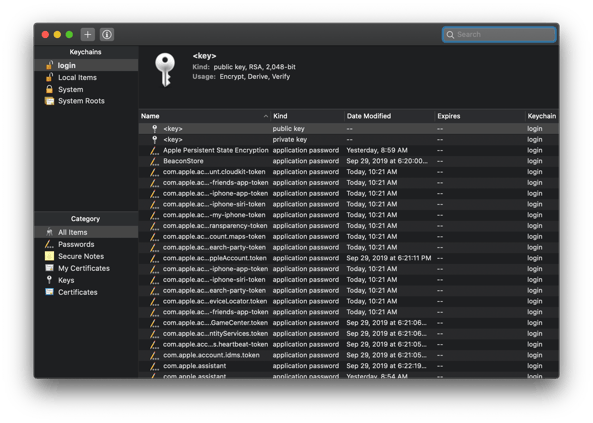Image resolution: width=593 pixels, height=423 pixels.
Task: Open the info button in the toolbar
Action: [107, 34]
